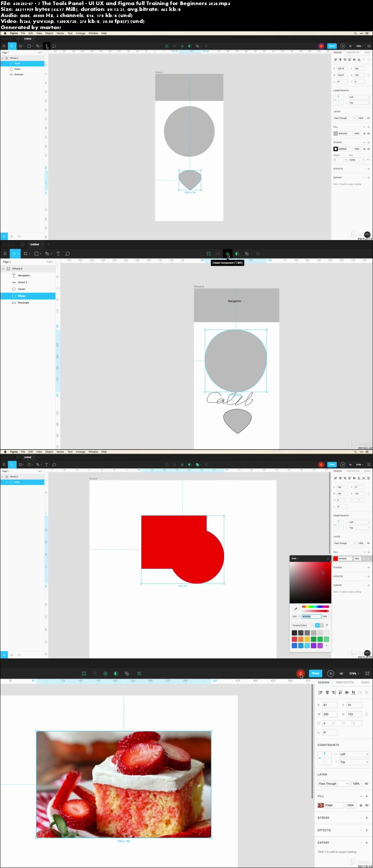373x868 pixels.
Task: Click the Share button in top frame
Action: (x=332, y=46)
